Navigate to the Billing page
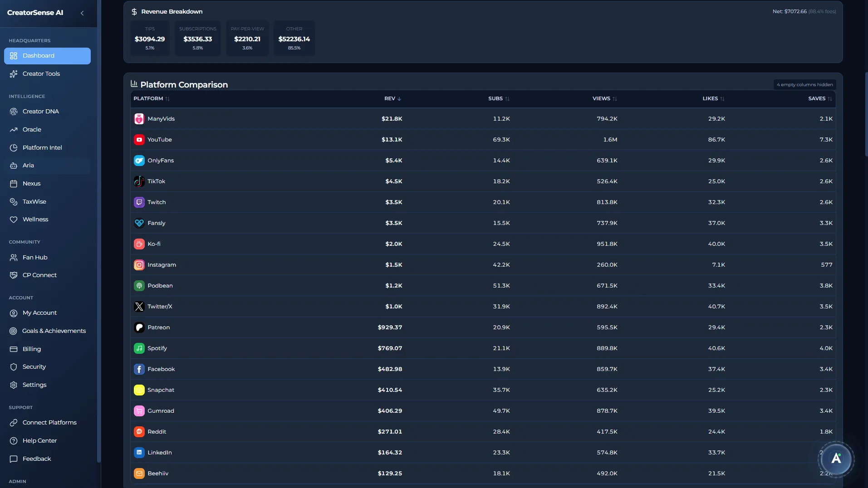 coord(31,349)
